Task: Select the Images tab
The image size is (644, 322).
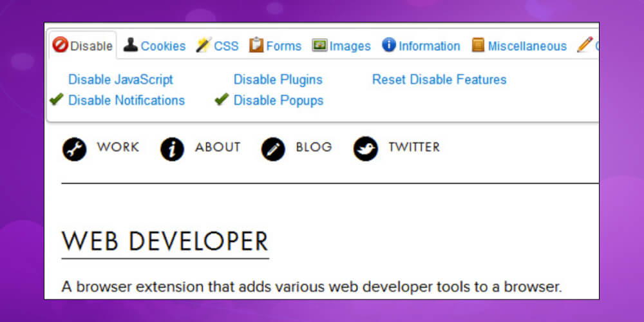Action: [x=341, y=46]
